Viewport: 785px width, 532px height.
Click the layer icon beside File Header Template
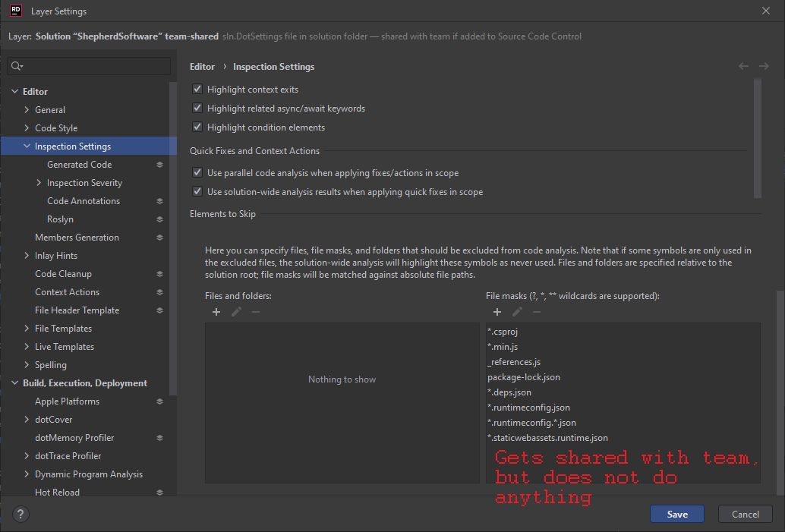coord(159,310)
